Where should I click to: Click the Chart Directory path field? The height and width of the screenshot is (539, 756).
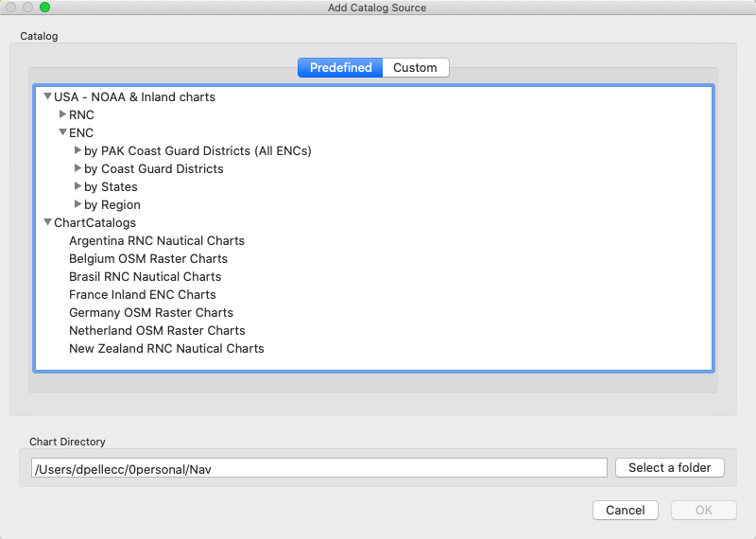319,468
